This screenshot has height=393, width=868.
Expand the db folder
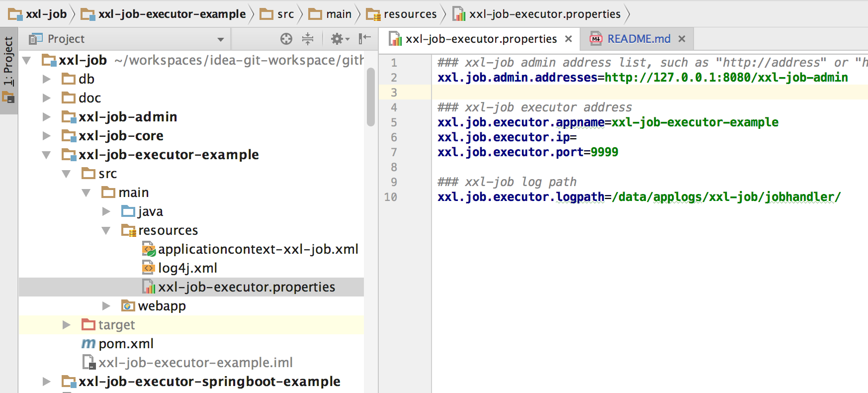[46, 79]
